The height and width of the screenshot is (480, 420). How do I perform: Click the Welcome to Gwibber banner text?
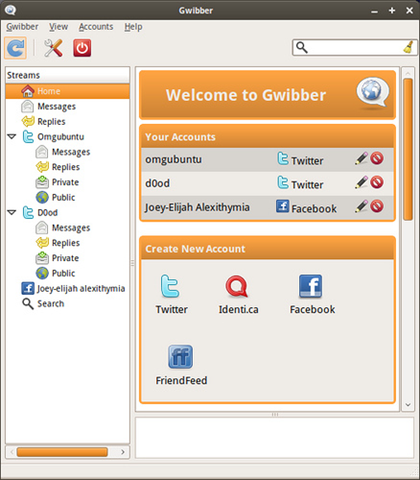coord(246,95)
